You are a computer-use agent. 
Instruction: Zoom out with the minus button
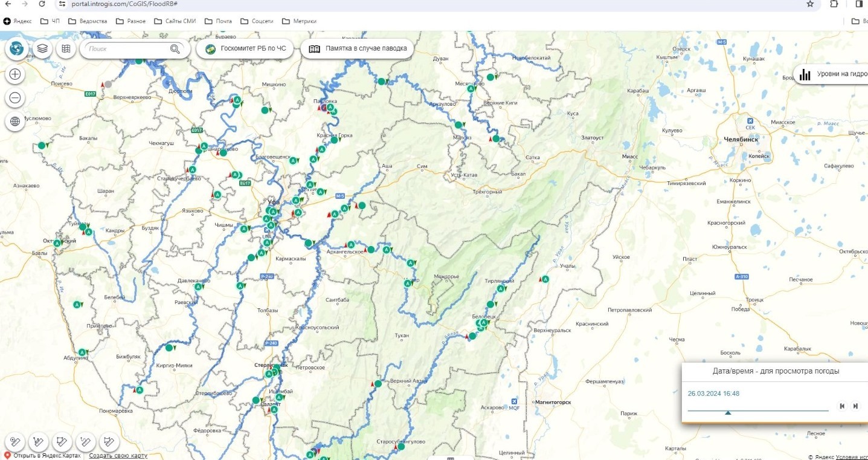15,98
